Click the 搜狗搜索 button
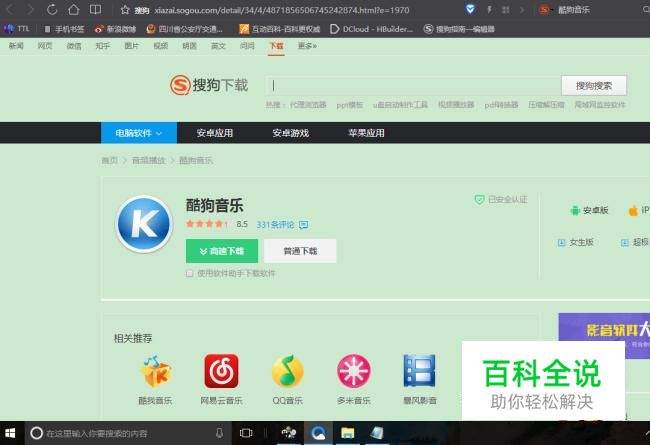The width and height of the screenshot is (650, 445). (594, 85)
